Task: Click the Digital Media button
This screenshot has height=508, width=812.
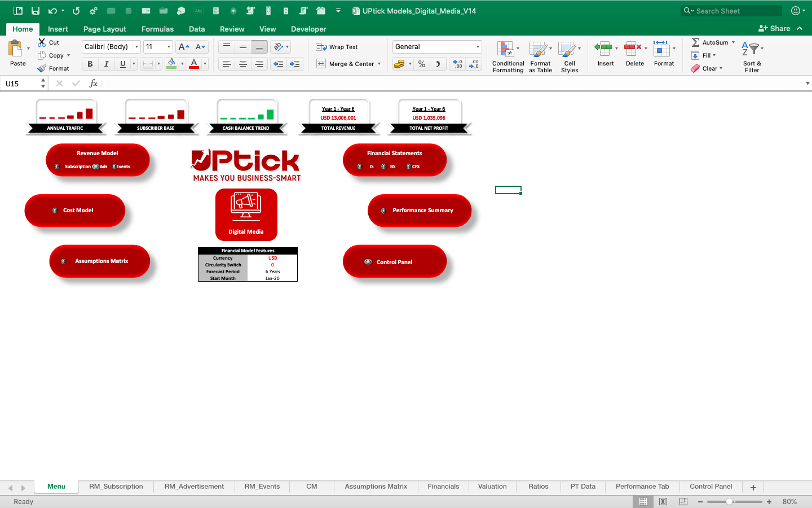Action: coord(246,214)
